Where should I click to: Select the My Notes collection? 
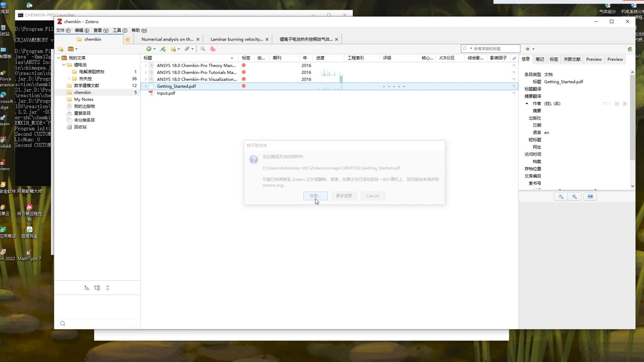tap(84, 99)
